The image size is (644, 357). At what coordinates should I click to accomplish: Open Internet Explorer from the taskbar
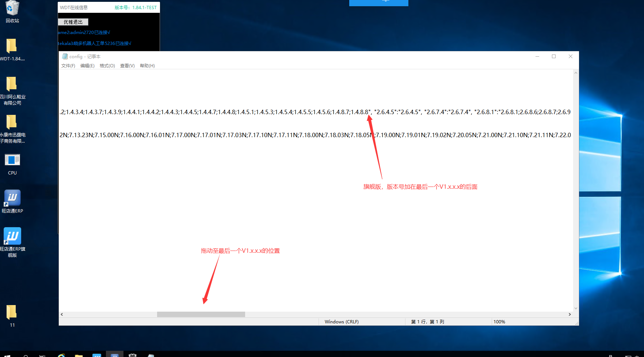click(61, 355)
